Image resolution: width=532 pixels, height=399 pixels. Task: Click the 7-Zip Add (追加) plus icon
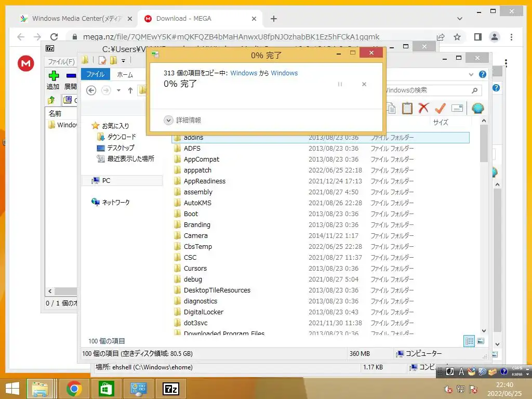point(54,76)
